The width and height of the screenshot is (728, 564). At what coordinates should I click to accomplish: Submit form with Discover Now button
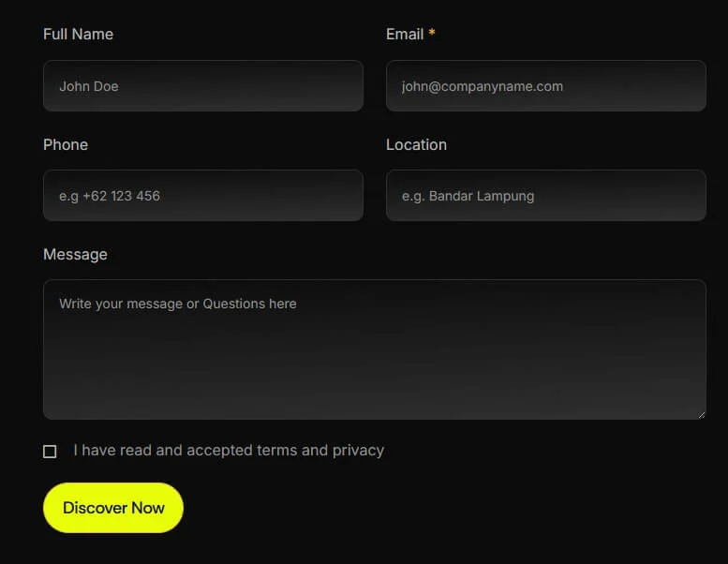tap(113, 508)
